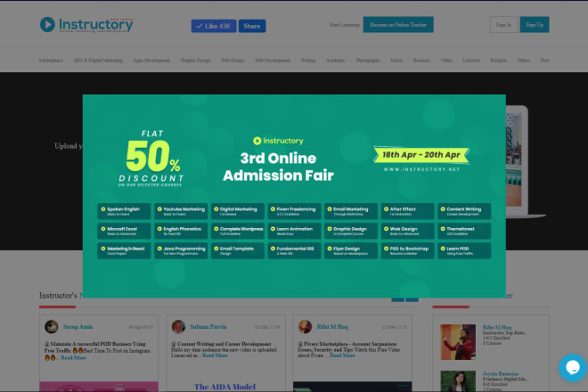Click the Facebook Share button
This screenshot has height=392, width=588.
click(252, 26)
